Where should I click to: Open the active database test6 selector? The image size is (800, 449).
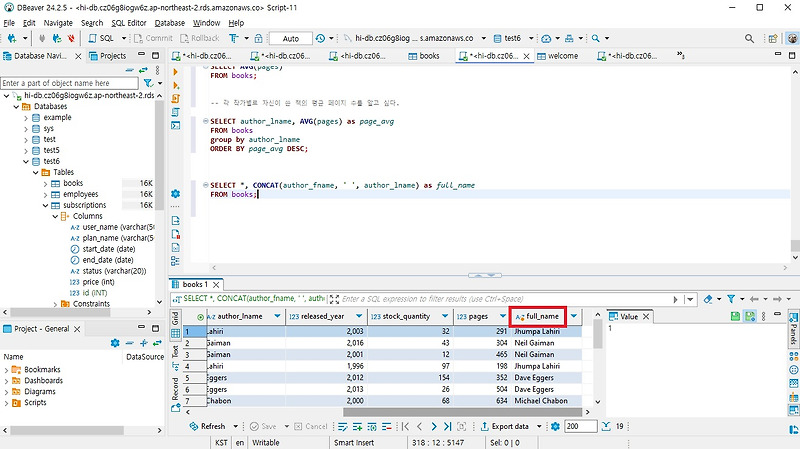(x=512, y=38)
